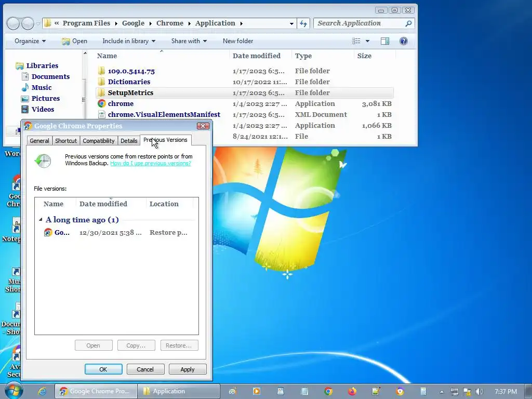The width and height of the screenshot is (532, 399).
Task: Click the volume speaker icon in system tray
Action: [480, 392]
